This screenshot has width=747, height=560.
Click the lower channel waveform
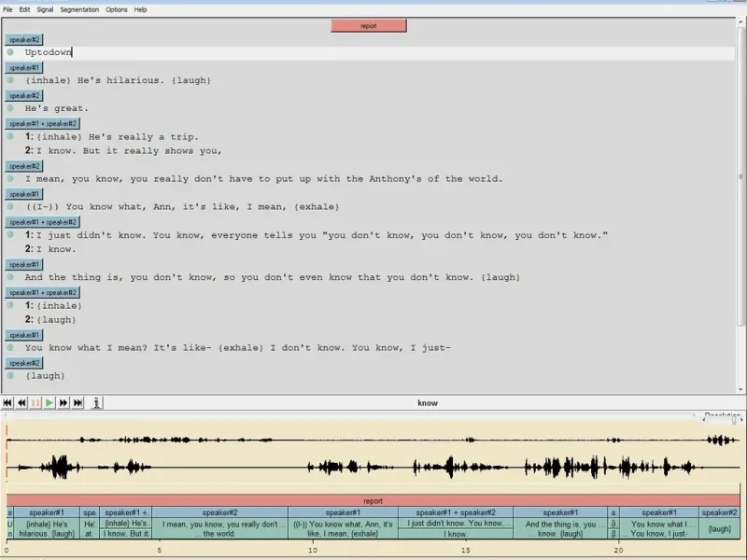[373, 468]
